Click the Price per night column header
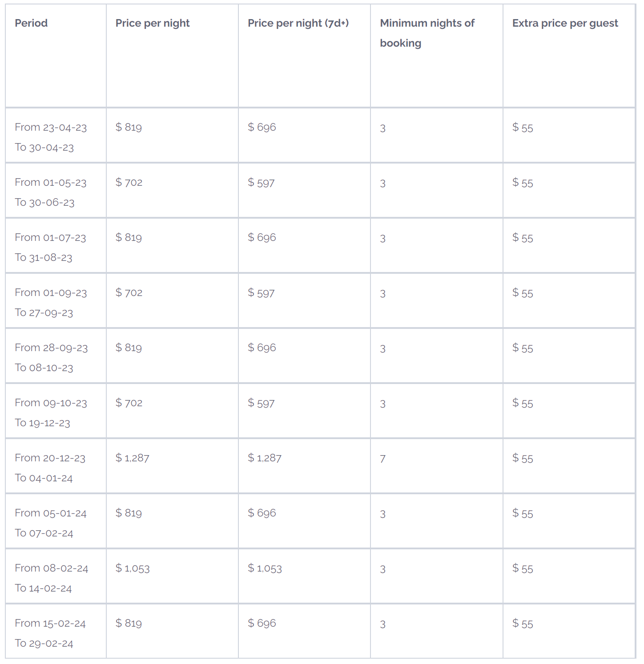The height and width of the screenshot is (664, 644). [x=153, y=23]
